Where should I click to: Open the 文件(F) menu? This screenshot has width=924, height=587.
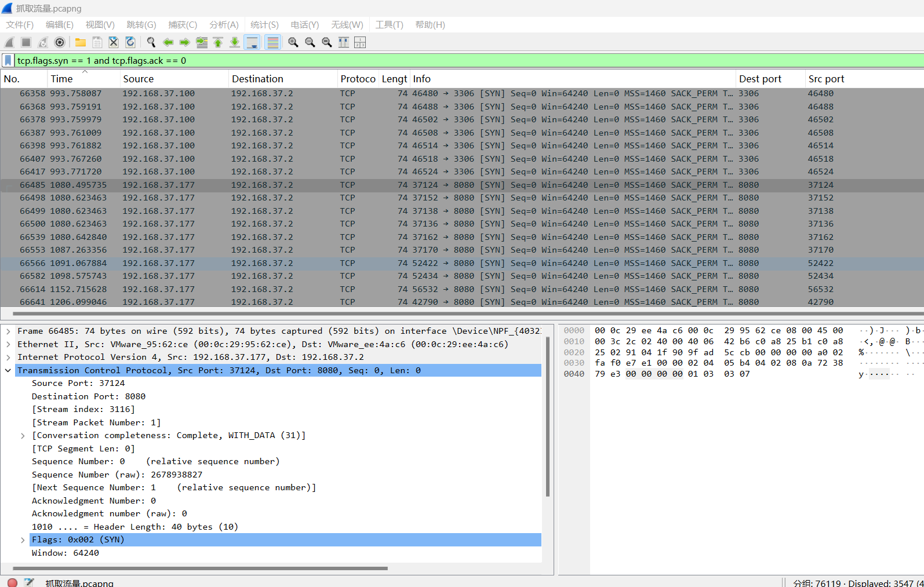pos(20,25)
